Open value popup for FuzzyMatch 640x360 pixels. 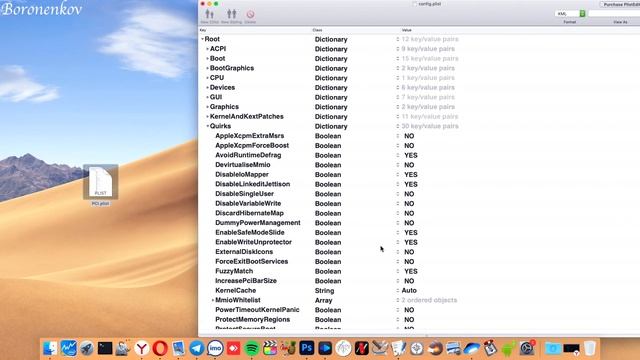(398, 271)
